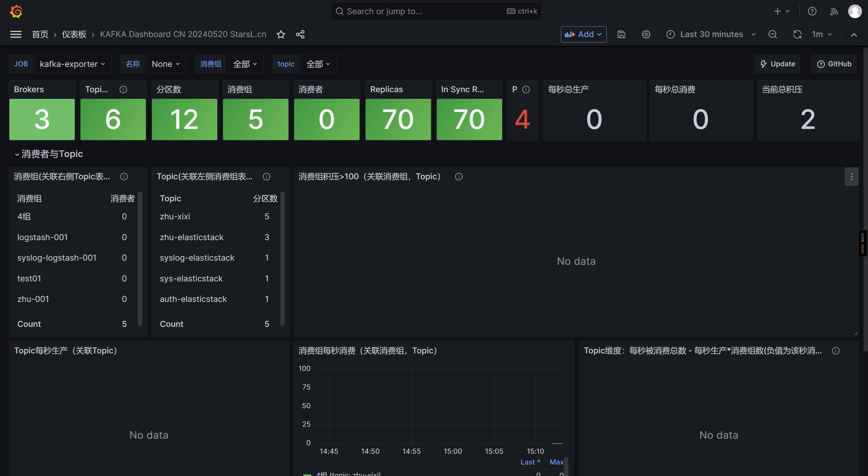Expand the kafka-exporter JOB dropdown
This screenshot has height=476, width=868.
tap(72, 64)
